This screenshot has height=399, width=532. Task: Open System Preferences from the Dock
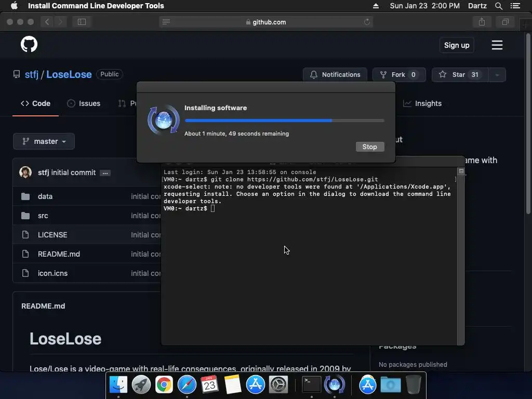[278, 385]
